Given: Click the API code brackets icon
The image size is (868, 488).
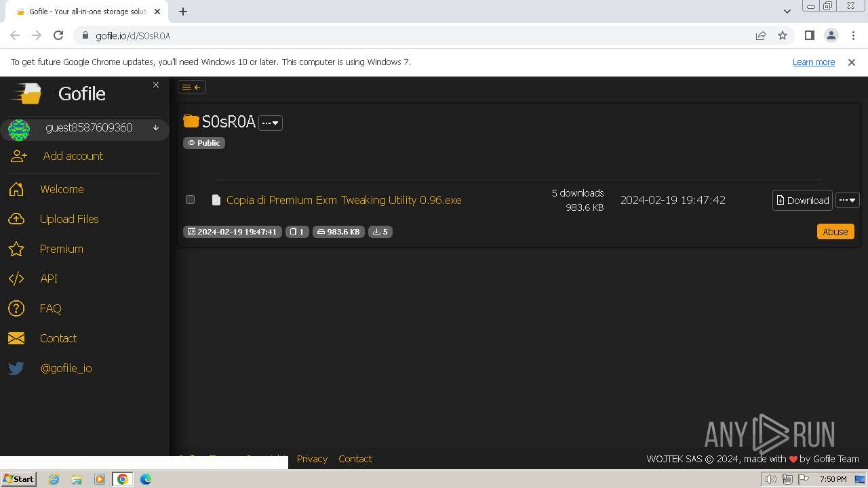Looking at the screenshot, I should [16, 279].
